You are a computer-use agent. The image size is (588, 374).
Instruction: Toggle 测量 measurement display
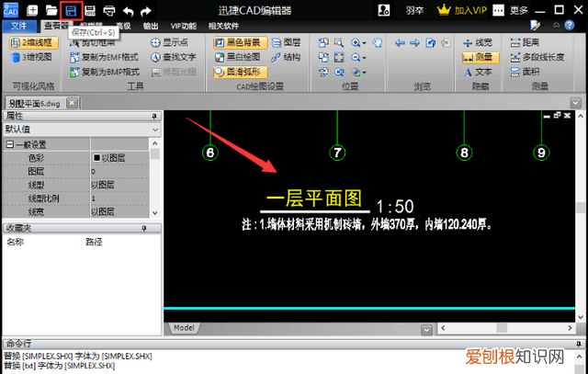481,57
